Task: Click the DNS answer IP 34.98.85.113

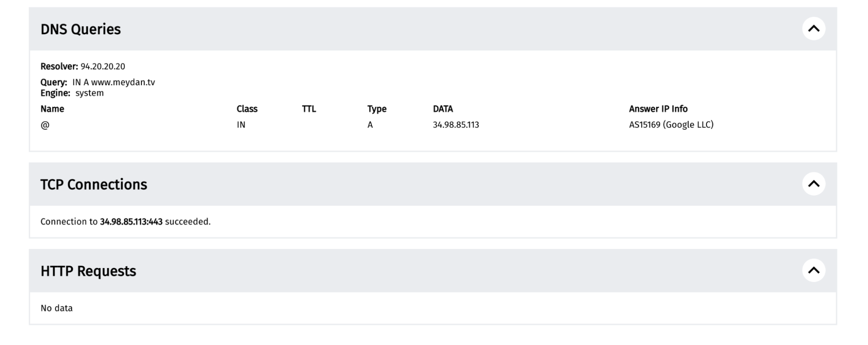Action: pyautogui.click(x=455, y=125)
